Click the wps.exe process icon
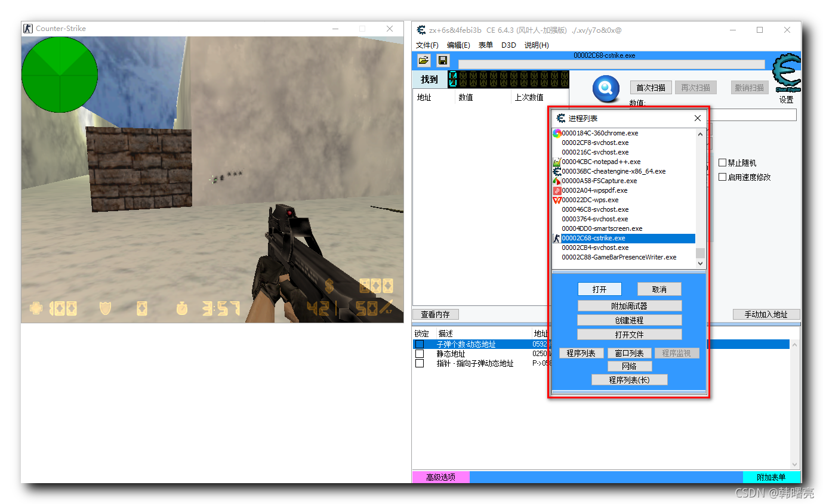 557,200
